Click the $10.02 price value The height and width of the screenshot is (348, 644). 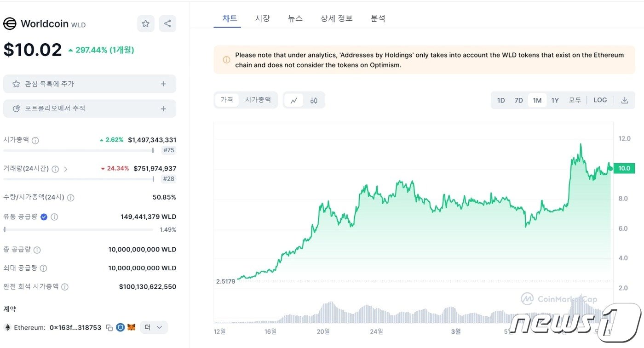tap(33, 50)
